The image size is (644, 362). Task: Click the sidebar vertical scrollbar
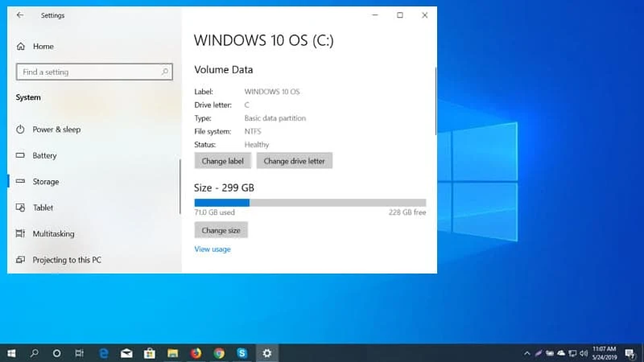(x=180, y=187)
